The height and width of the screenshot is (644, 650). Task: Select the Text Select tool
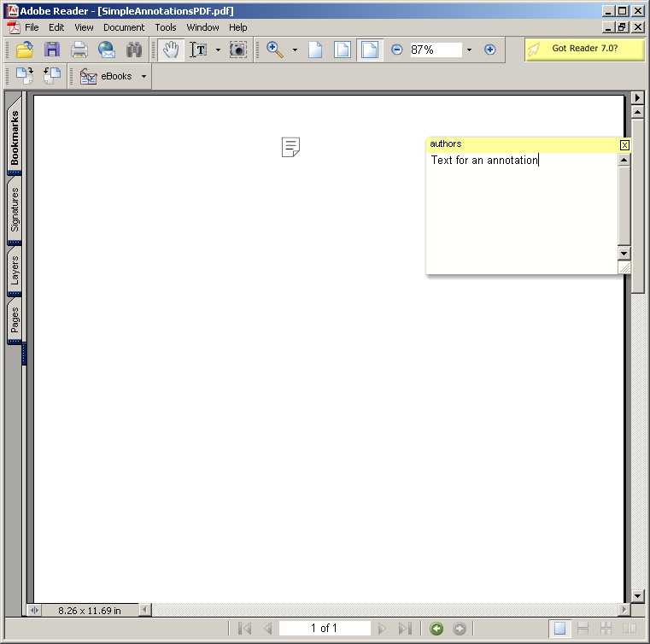click(198, 50)
